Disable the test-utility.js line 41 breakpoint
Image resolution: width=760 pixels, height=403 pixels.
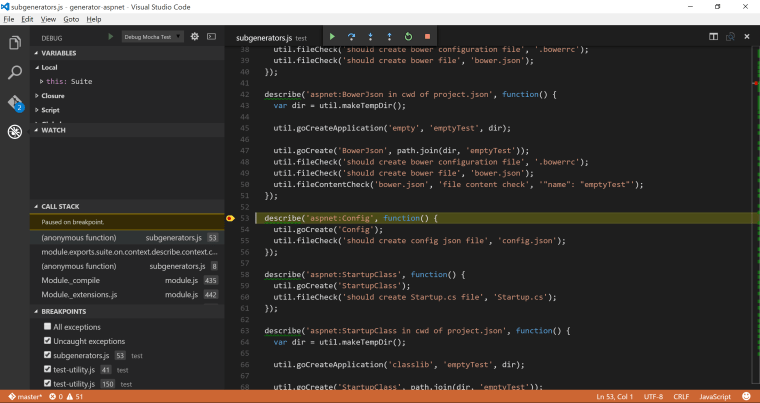click(48, 370)
